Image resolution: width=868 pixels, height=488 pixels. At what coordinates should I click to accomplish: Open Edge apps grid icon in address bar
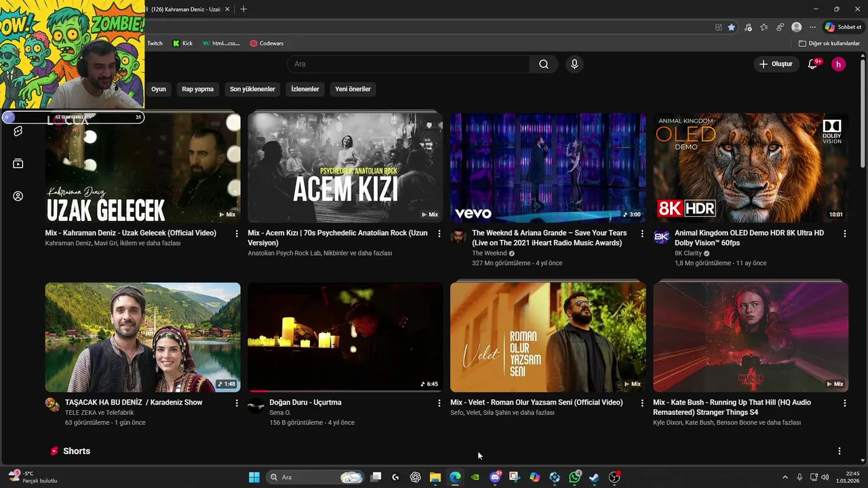tap(719, 27)
